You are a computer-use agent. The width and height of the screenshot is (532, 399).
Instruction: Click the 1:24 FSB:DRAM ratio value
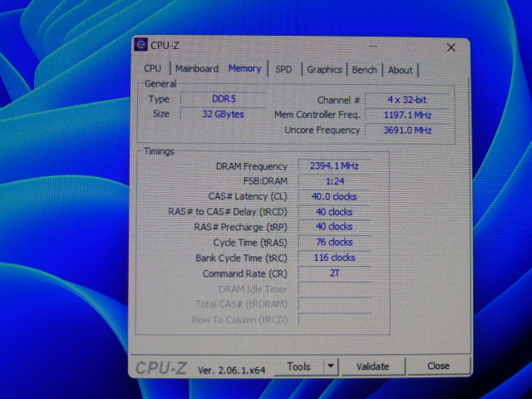[334, 181]
